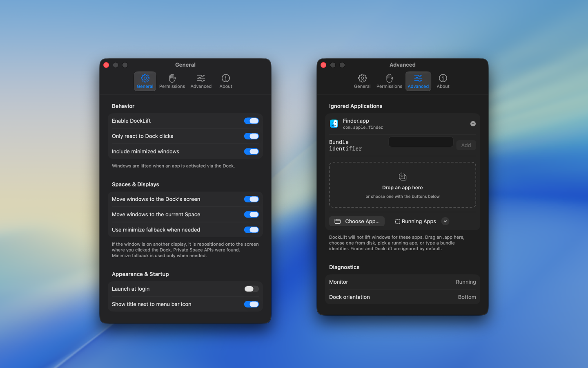Toggle Move windows to the Dock's screen

pos(252,199)
